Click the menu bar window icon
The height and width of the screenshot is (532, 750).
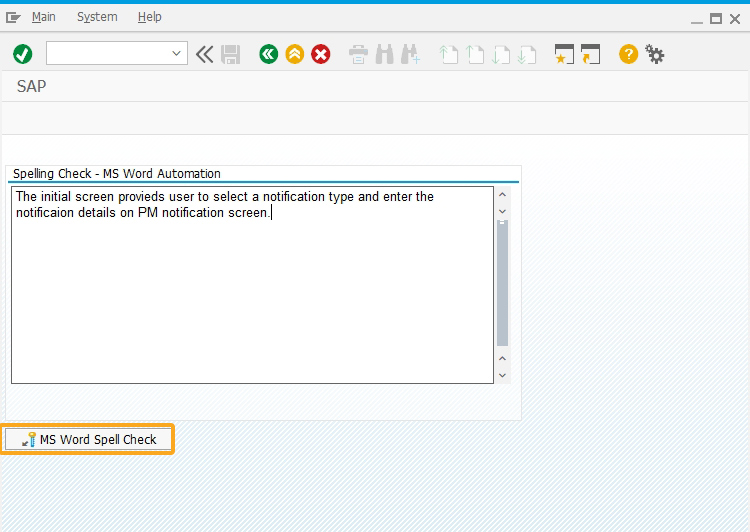[x=13, y=18]
